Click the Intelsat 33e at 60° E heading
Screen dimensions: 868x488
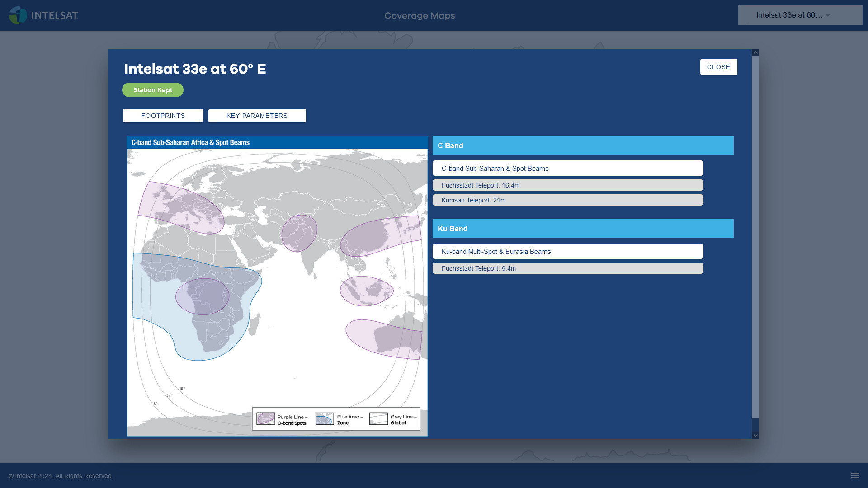coord(195,69)
